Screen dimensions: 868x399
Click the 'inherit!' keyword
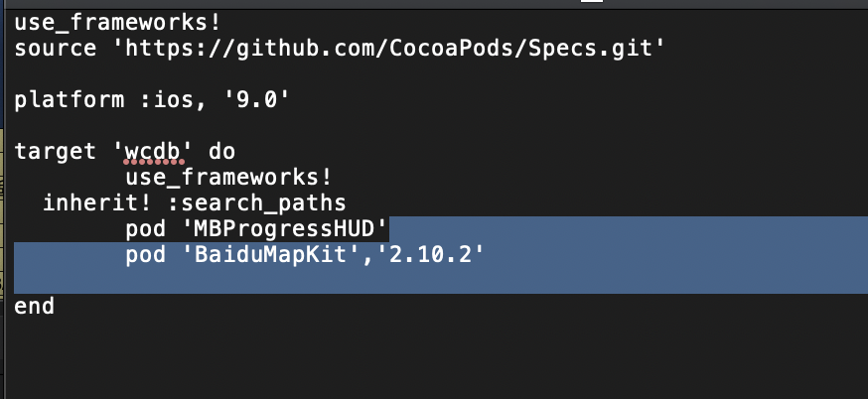[97, 203]
